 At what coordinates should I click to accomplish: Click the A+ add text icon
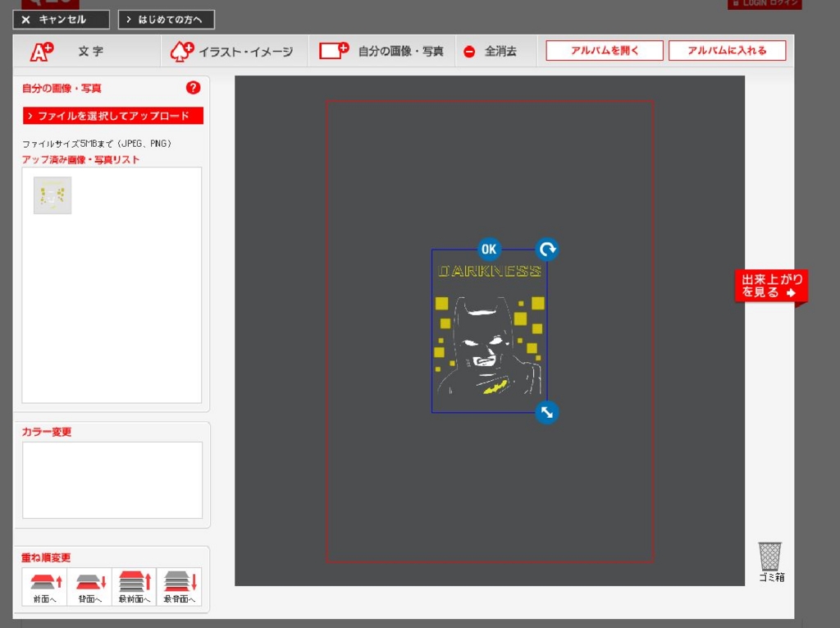point(41,52)
